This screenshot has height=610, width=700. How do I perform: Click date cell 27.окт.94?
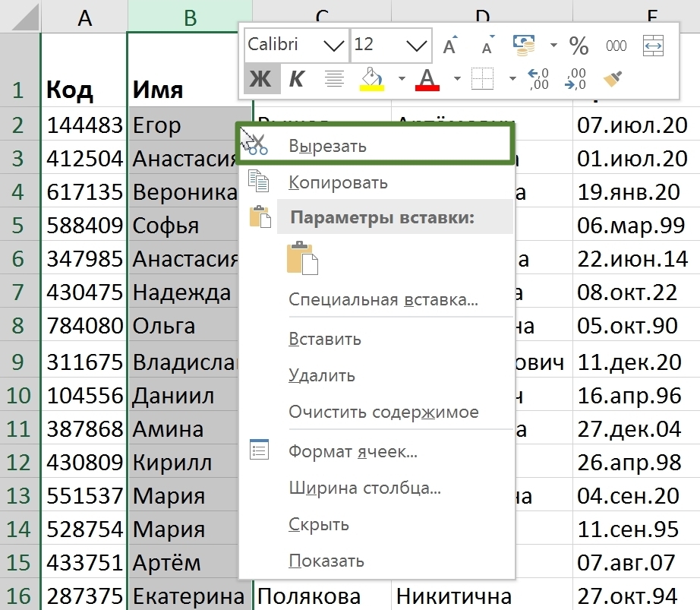[635, 596]
